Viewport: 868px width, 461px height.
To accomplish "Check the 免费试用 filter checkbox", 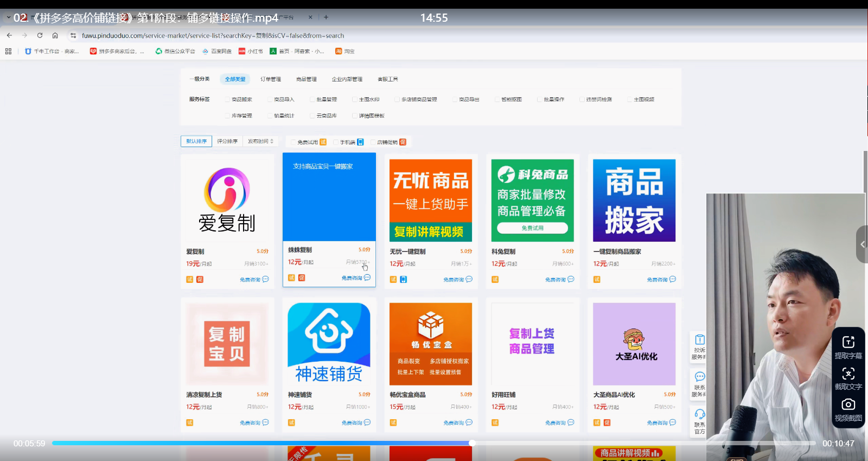I will [x=293, y=142].
